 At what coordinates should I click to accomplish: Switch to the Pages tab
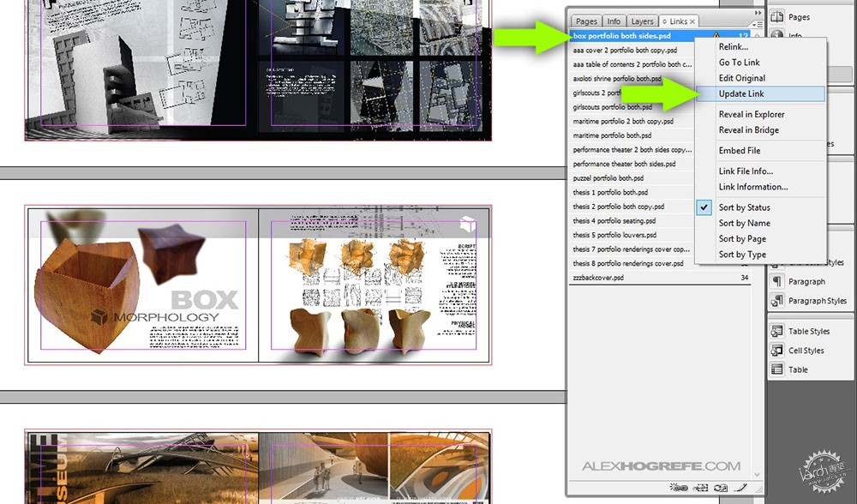(x=586, y=21)
